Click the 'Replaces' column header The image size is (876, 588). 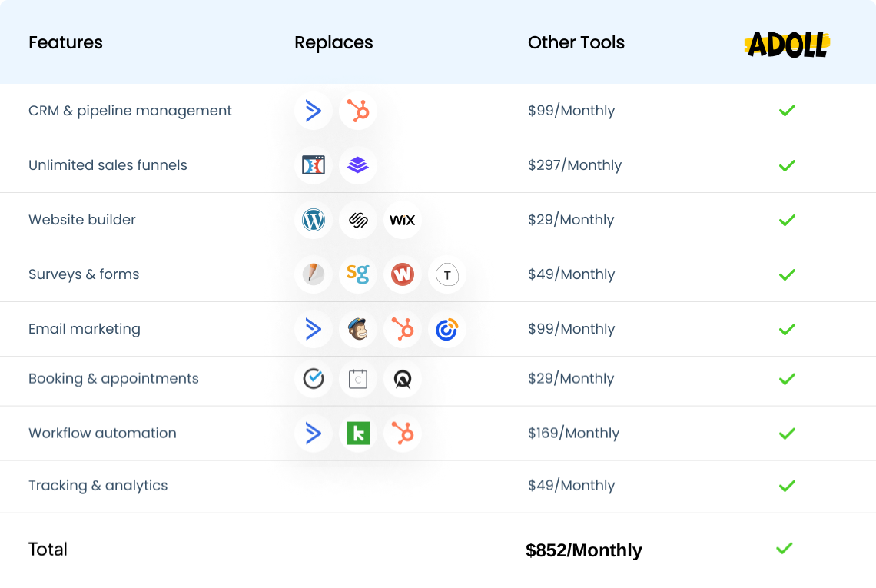click(x=333, y=43)
